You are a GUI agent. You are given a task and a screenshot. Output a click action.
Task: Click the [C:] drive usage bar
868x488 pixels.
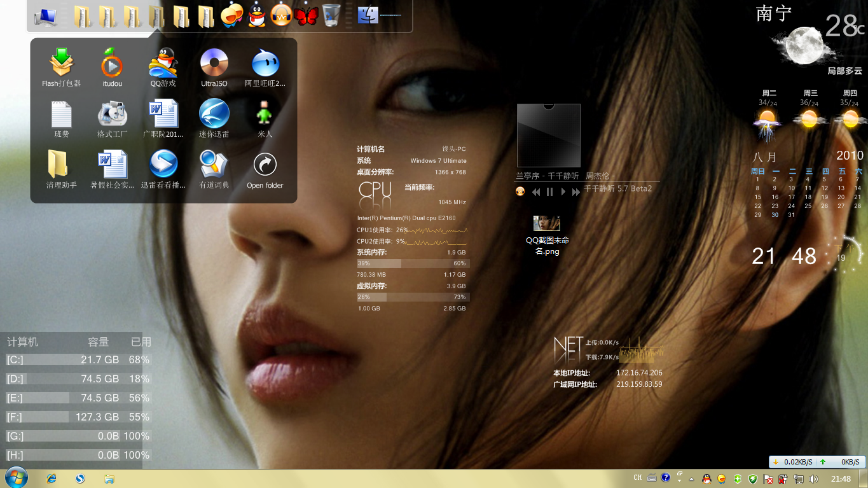point(78,359)
